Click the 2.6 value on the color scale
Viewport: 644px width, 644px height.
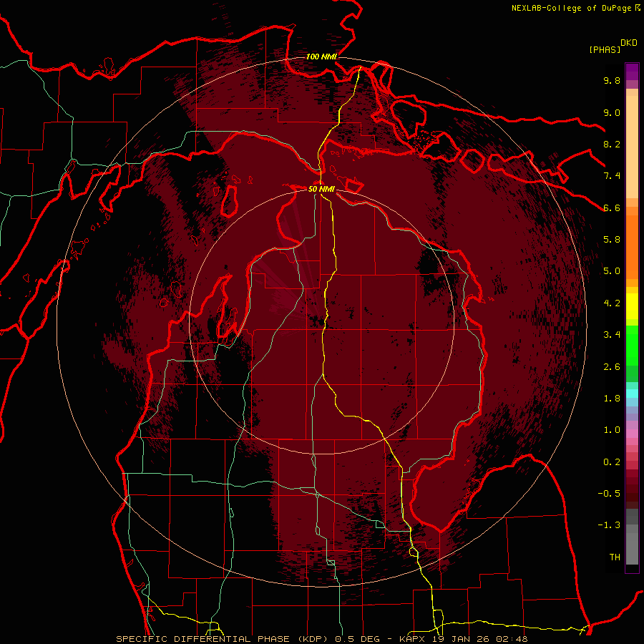click(612, 367)
